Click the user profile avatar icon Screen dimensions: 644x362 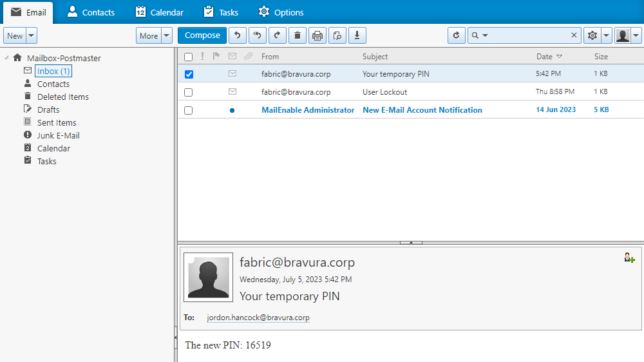pos(623,35)
